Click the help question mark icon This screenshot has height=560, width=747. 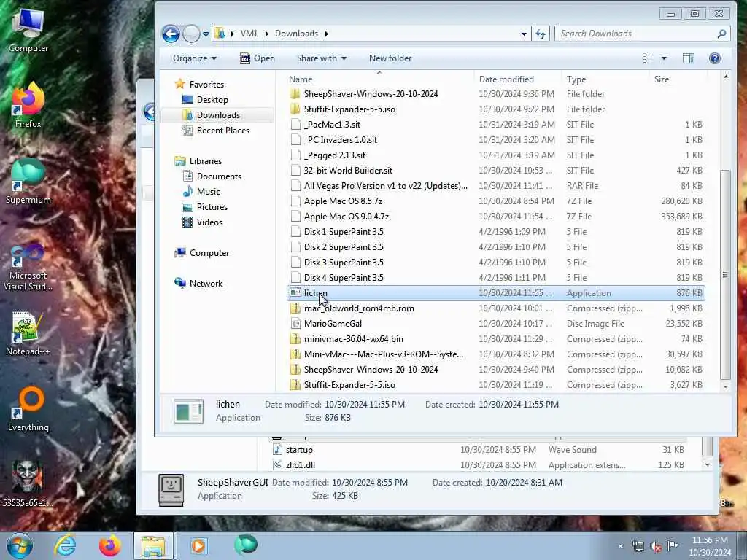coord(715,58)
